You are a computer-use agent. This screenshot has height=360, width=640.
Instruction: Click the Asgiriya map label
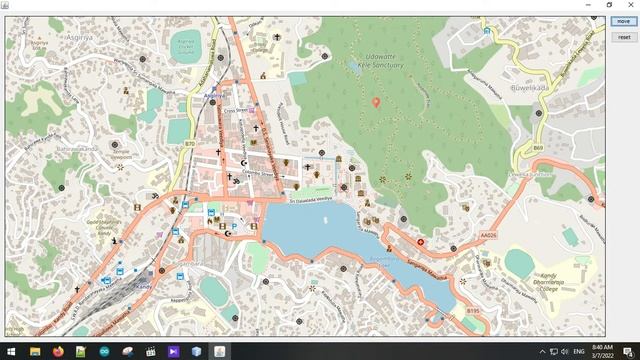coord(79,37)
